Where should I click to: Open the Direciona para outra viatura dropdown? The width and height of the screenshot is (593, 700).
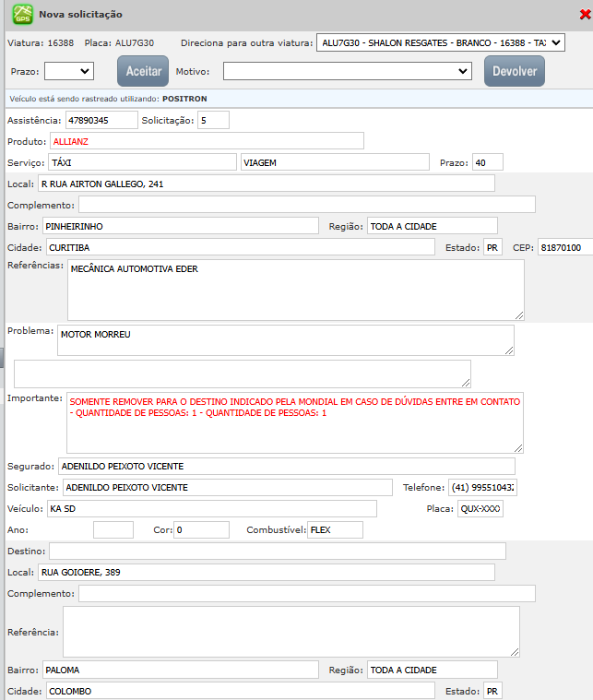tap(440, 42)
